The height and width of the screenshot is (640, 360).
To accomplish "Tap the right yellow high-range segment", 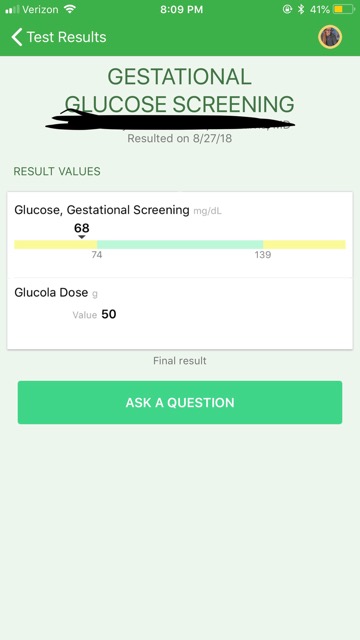I will 304,244.
